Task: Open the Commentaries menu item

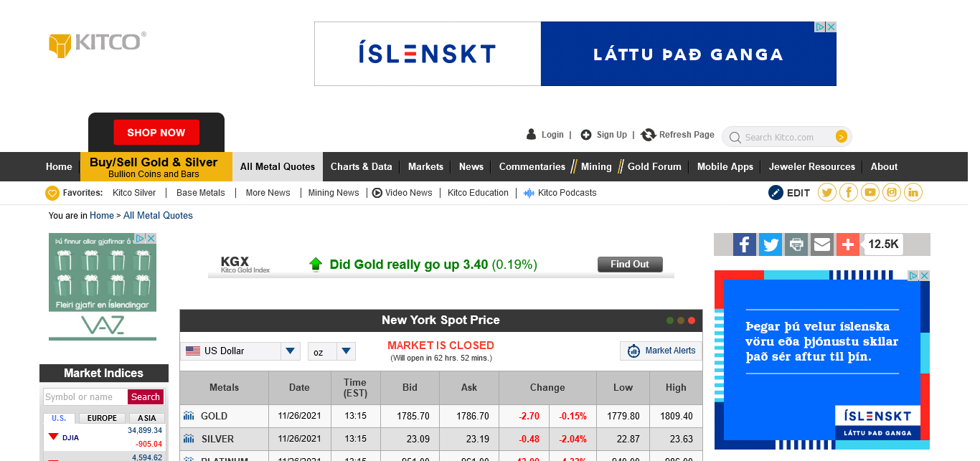Action: (532, 166)
